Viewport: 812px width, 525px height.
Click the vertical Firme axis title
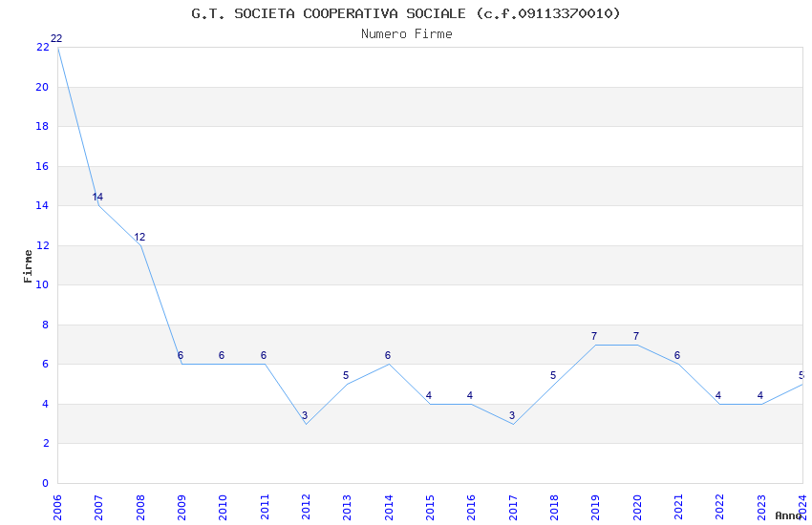[x=28, y=266]
